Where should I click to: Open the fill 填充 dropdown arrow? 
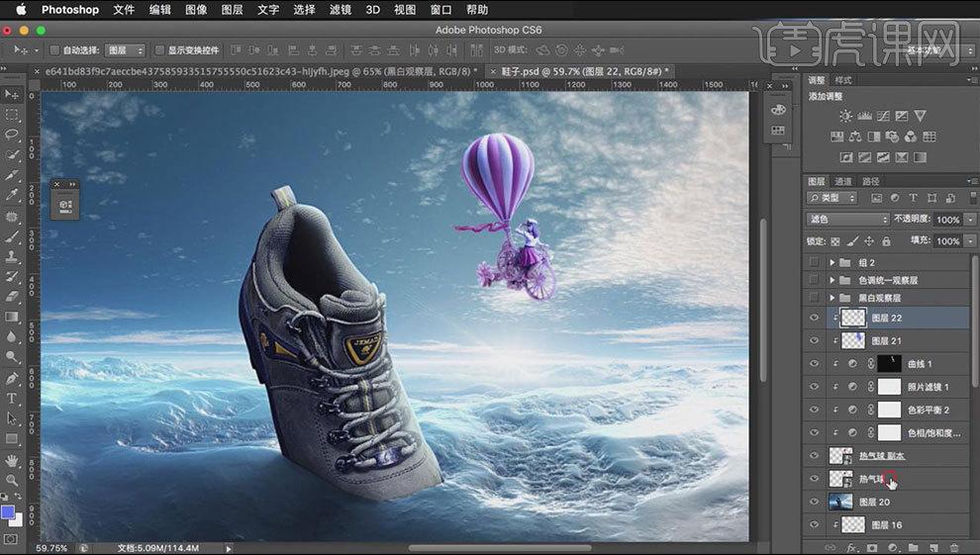970,241
